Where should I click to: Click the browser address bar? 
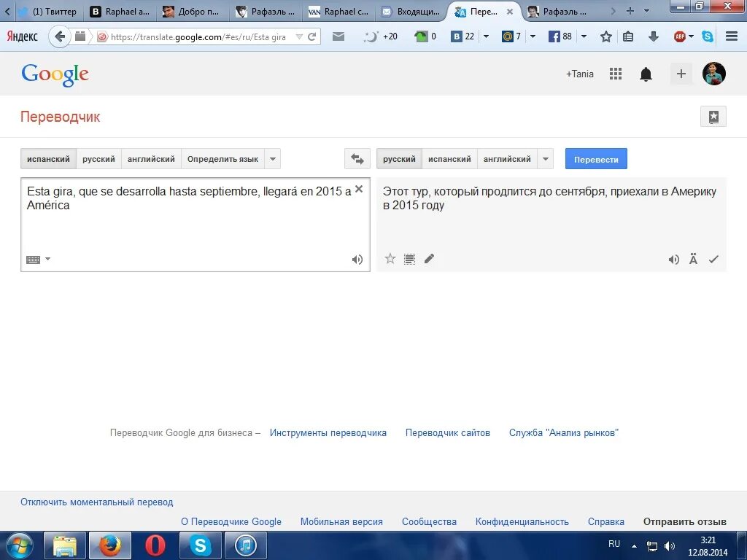tap(198, 36)
